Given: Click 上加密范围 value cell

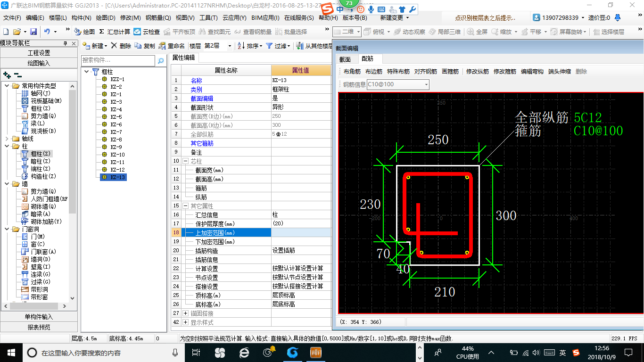Looking at the screenshot, I should click(x=301, y=232).
